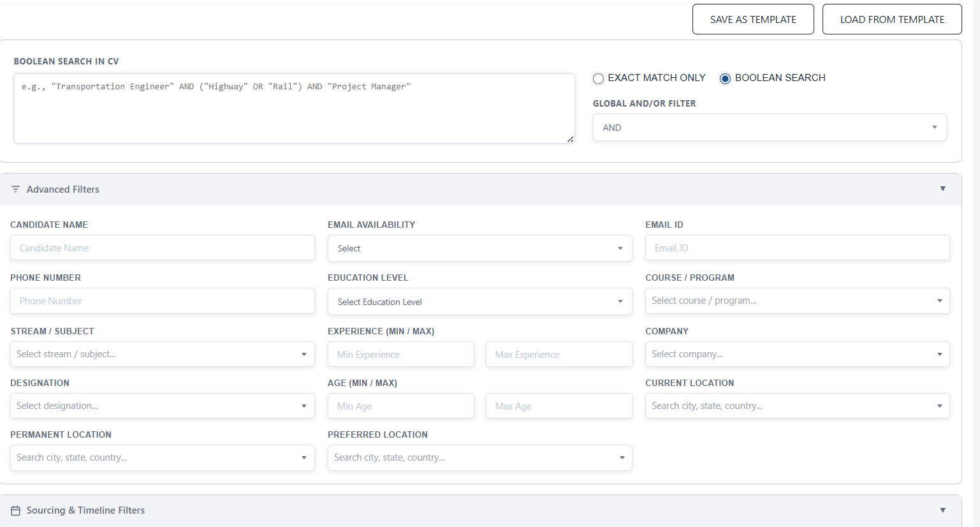
Task: Open the Company dropdown
Action: pyautogui.click(x=797, y=354)
